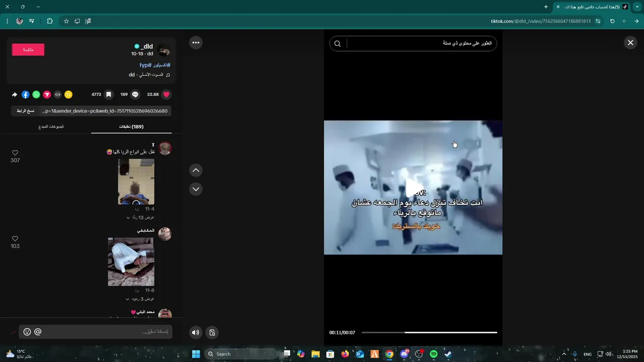Click the install app icon in address bar
The height and width of the screenshot is (362, 644).
click(77, 21)
